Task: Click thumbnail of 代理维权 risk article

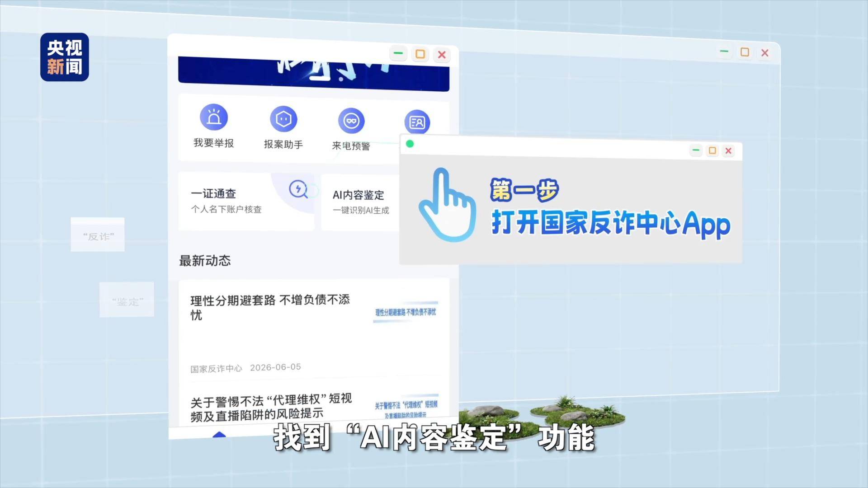Action: 406,408
